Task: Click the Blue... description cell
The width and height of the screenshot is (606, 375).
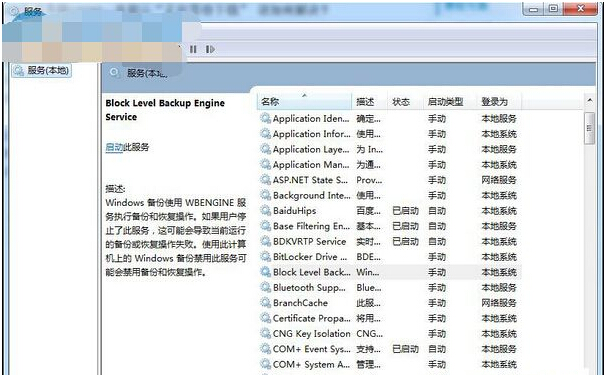Action: tap(369, 287)
